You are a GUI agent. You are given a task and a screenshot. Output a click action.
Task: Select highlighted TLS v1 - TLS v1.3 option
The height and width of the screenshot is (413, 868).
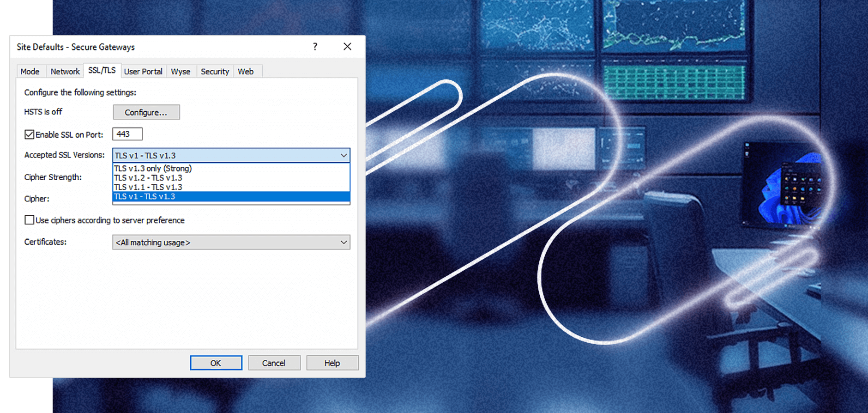(231, 196)
